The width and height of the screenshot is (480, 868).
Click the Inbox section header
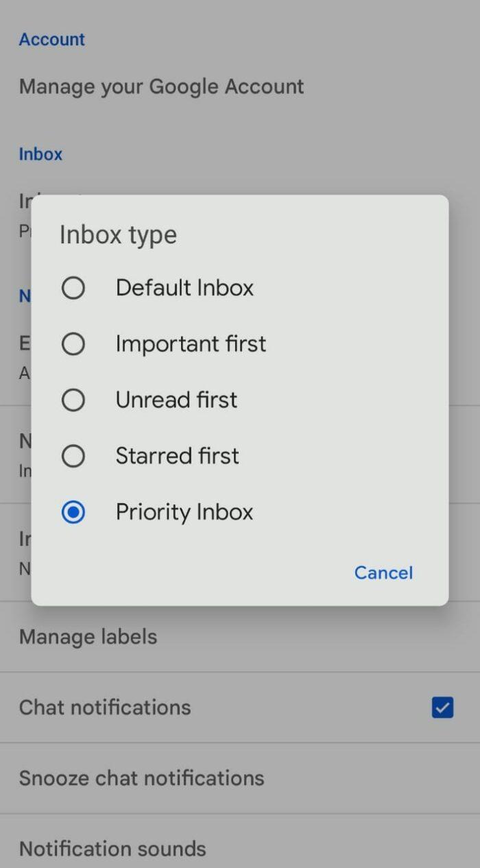[x=40, y=154]
